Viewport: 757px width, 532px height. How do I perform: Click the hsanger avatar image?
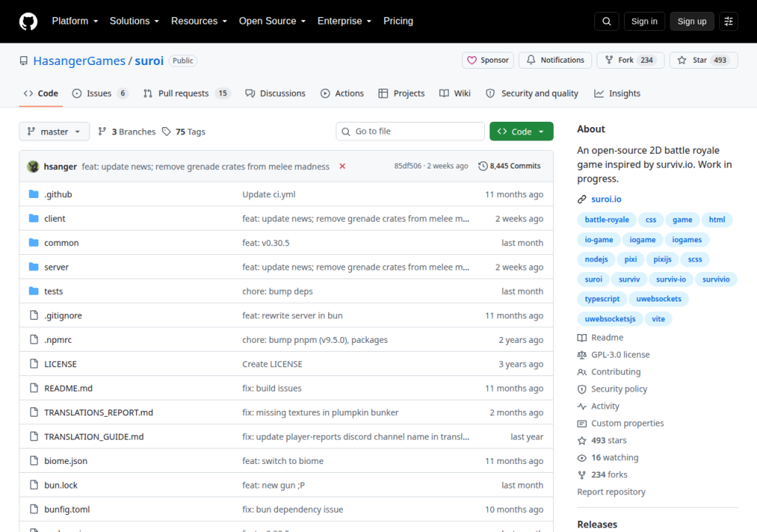tap(33, 166)
